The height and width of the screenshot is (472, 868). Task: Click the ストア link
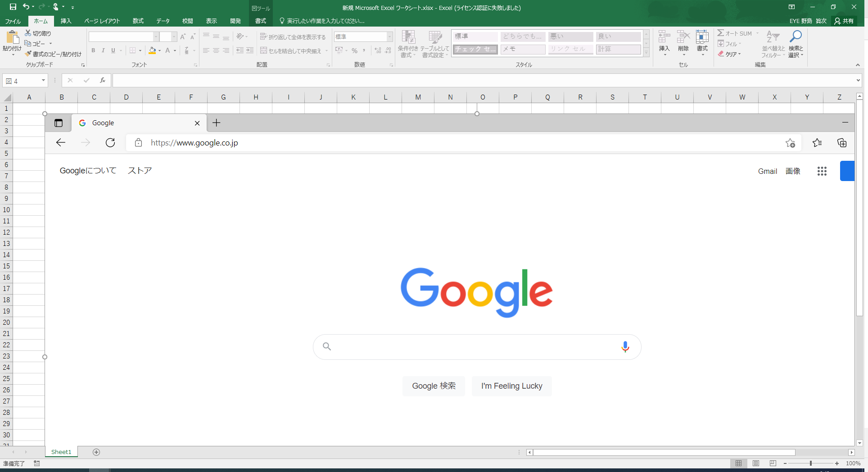[140, 171]
